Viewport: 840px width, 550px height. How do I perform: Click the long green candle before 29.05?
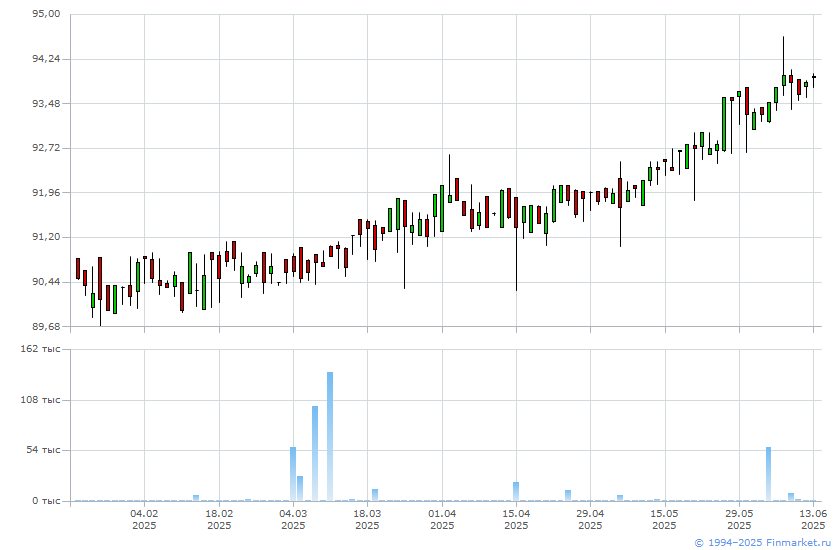724,124
